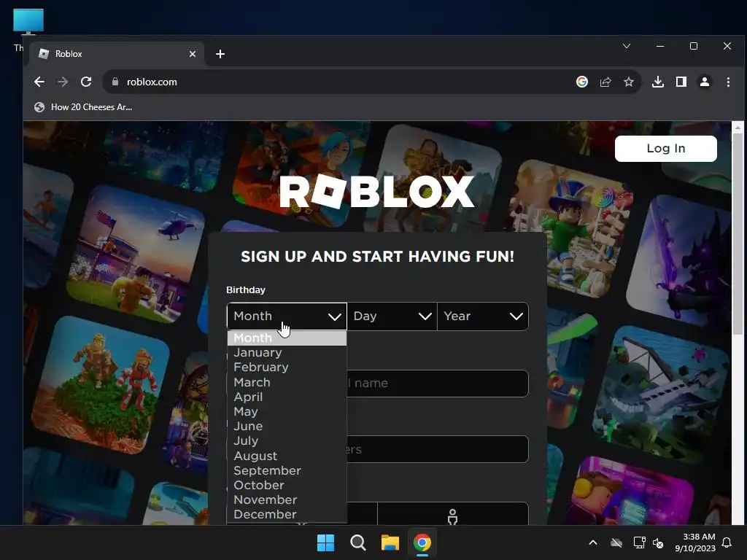Select October as birth month
The width and height of the screenshot is (747, 560).
click(x=287, y=485)
